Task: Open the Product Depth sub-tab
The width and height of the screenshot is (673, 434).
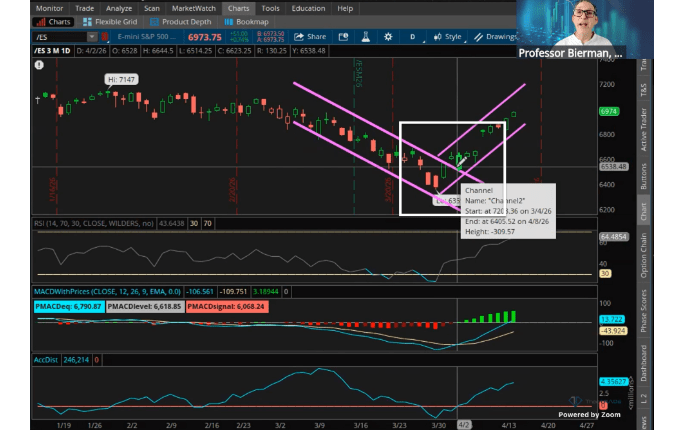Action: tap(181, 22)
